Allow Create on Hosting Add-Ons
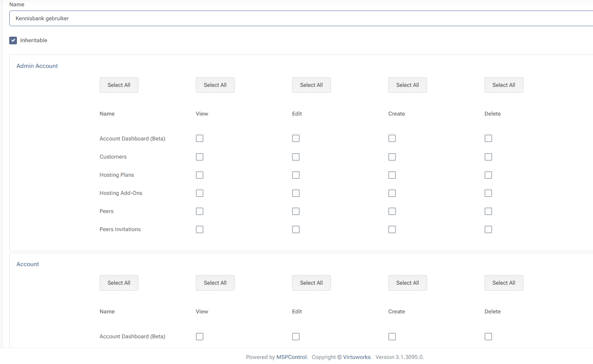Image resolution: width=593 pixels, height=364 pixels. [392, 193]
